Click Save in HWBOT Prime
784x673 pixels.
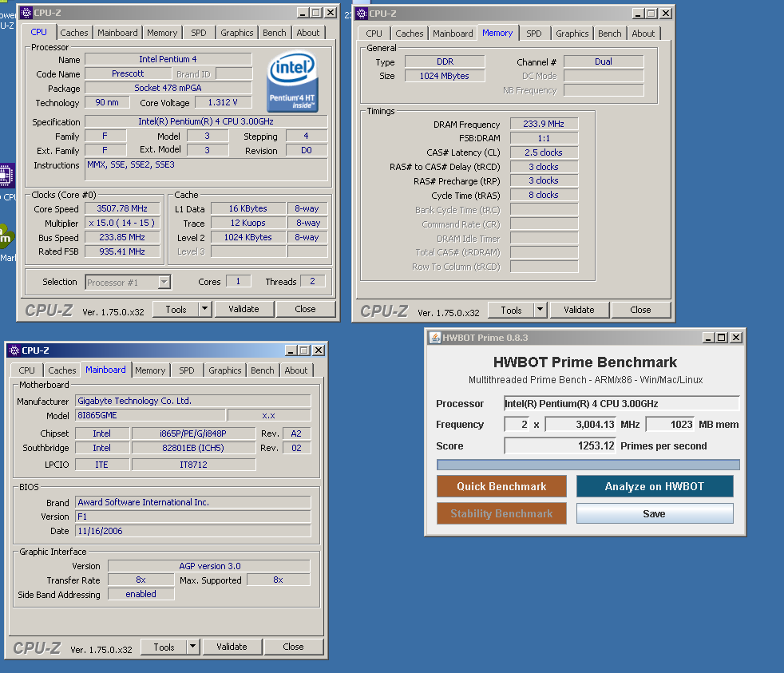pyautogui.click(x=655, y=513)
